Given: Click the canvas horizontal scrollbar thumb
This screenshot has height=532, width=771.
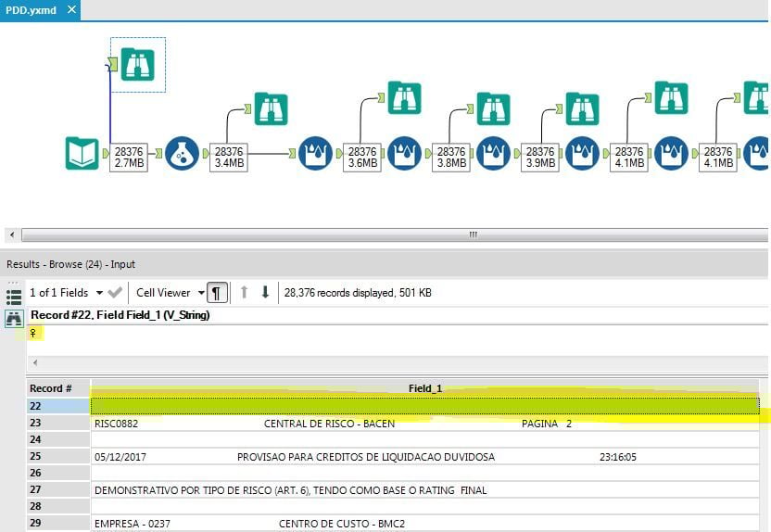Looking at the screenshot, I should (x=395, y=235).
